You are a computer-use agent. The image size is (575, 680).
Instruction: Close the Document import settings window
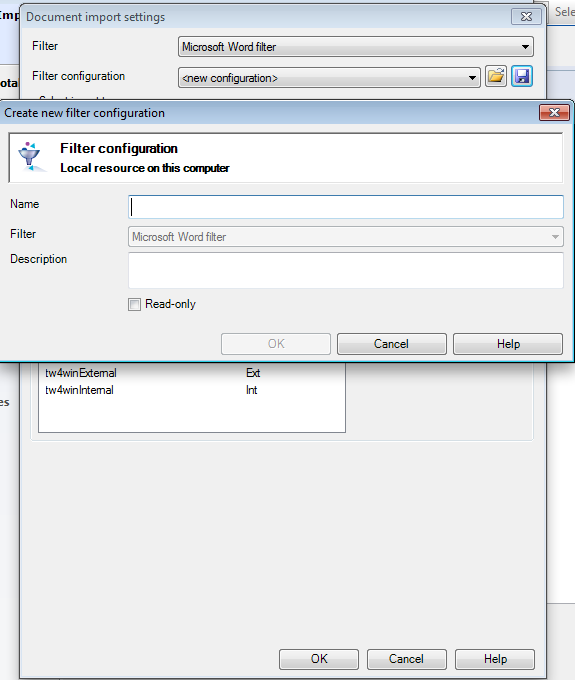point(526,17)
